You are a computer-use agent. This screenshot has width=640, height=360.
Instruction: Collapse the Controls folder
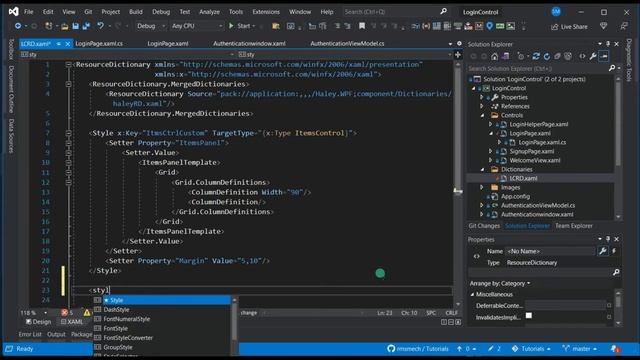tap(482, 116)
